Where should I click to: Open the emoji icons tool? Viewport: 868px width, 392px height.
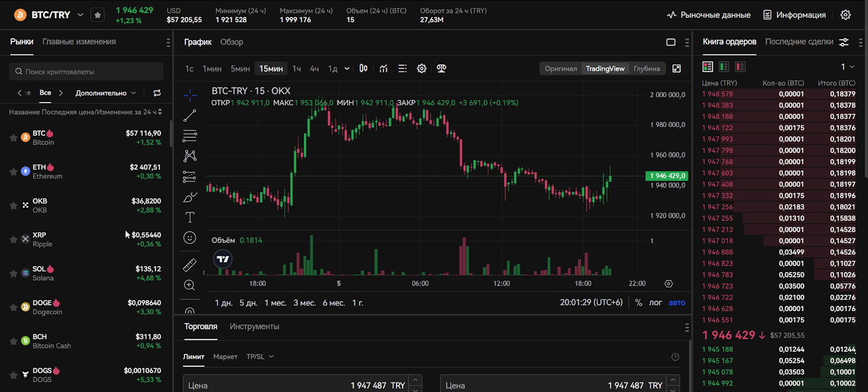click(190, 238)
